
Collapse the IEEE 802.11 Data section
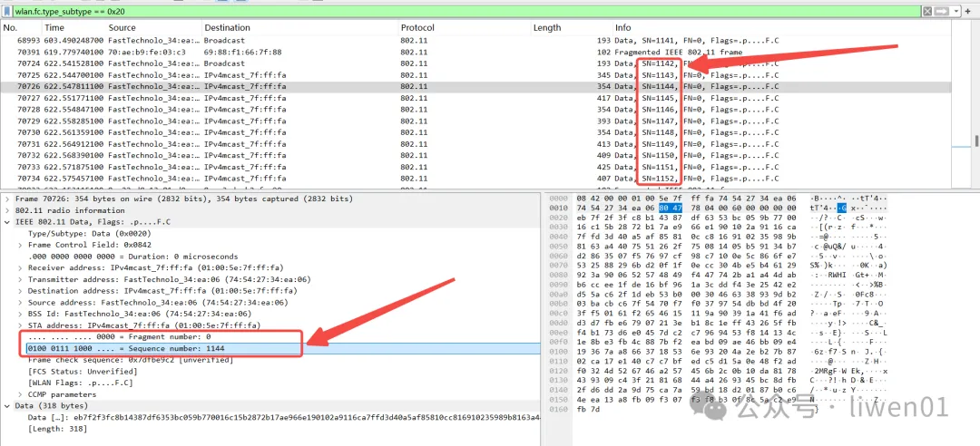[x=7, y=223]
